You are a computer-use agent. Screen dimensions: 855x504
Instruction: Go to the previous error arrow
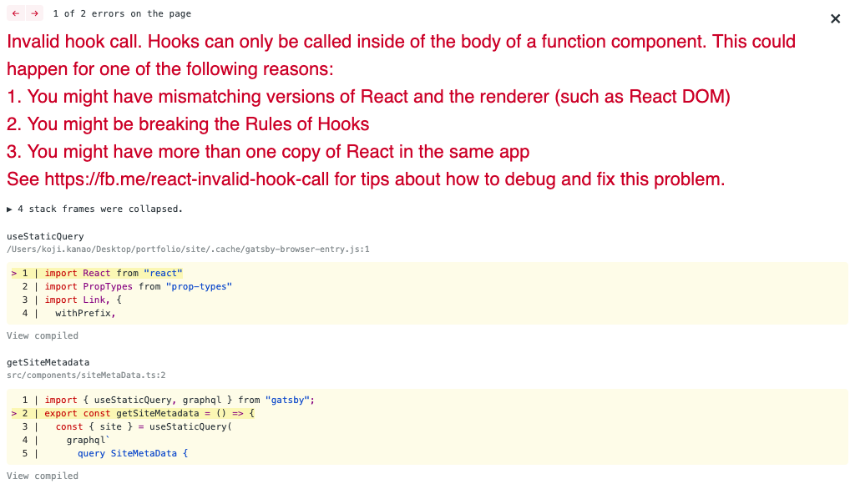coord(16,13)
